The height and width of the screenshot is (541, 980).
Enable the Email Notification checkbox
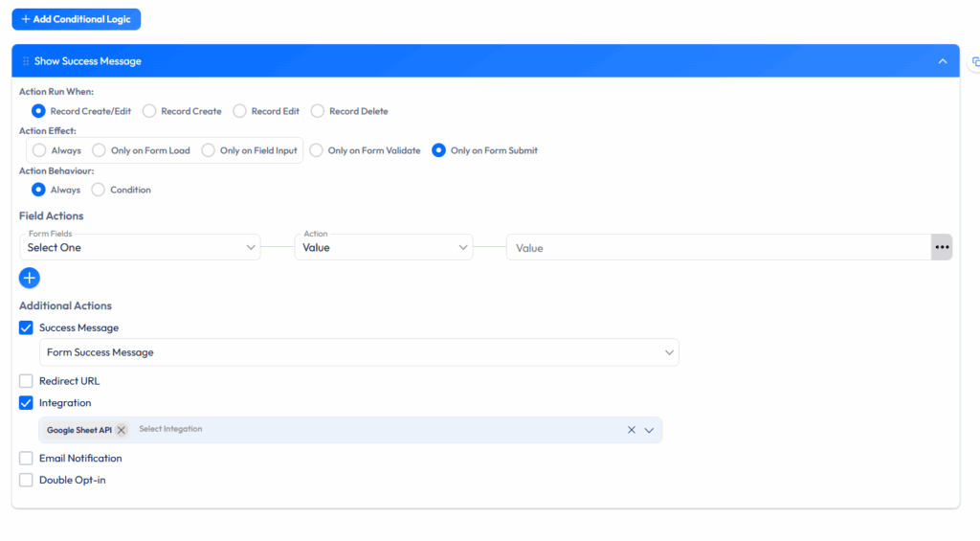(x=26, y=459)
